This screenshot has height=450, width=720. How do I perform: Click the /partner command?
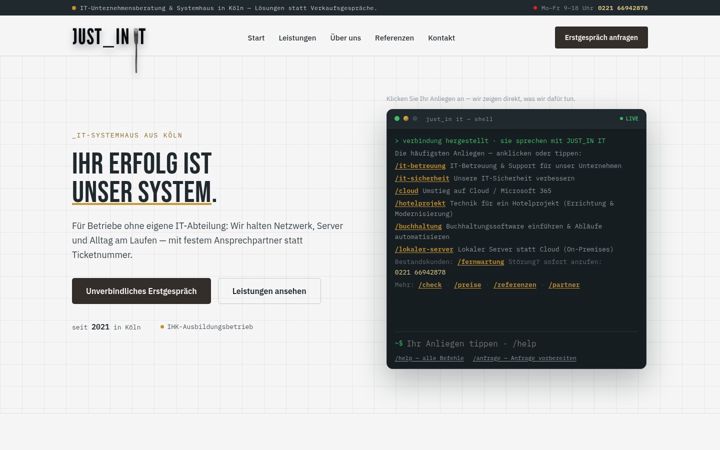point(564,285)
